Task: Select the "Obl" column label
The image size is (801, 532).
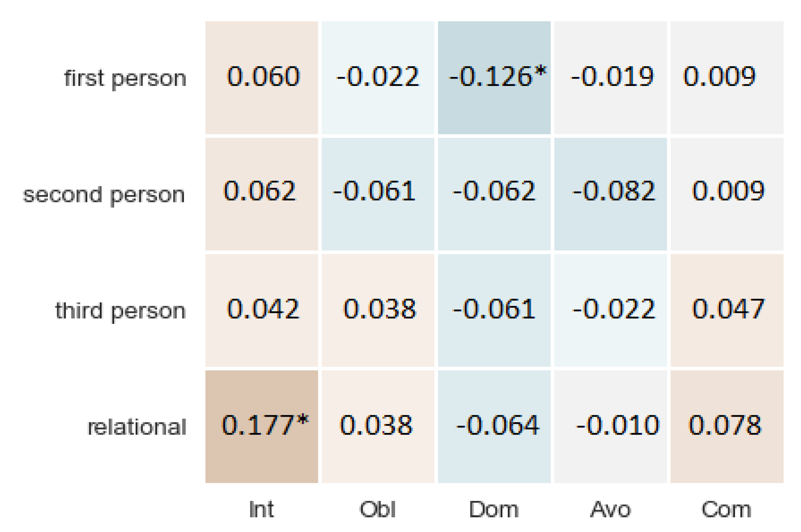Action: 378,509
